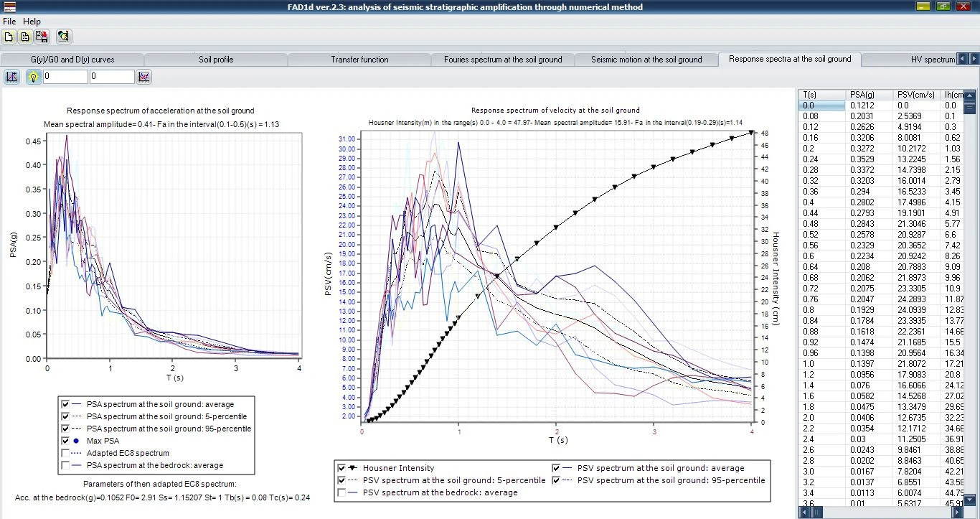Click the multi-line chart icon after input fields
980x519 pixels.
(x=144, y=77)
